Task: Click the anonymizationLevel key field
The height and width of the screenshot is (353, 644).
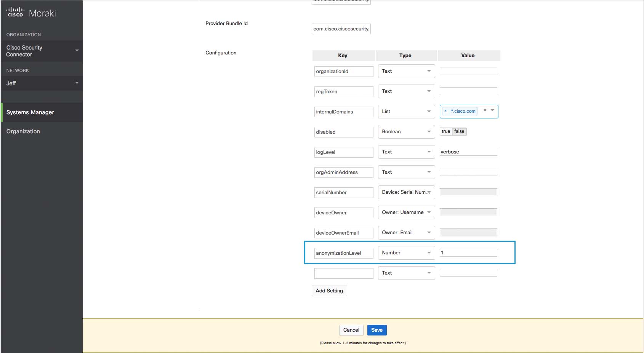Action: coord(344,253)
